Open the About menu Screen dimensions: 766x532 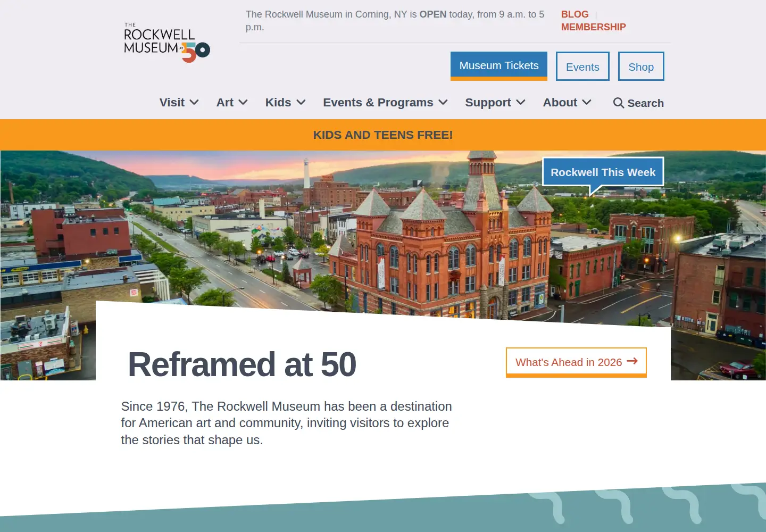tap(560, 103)
